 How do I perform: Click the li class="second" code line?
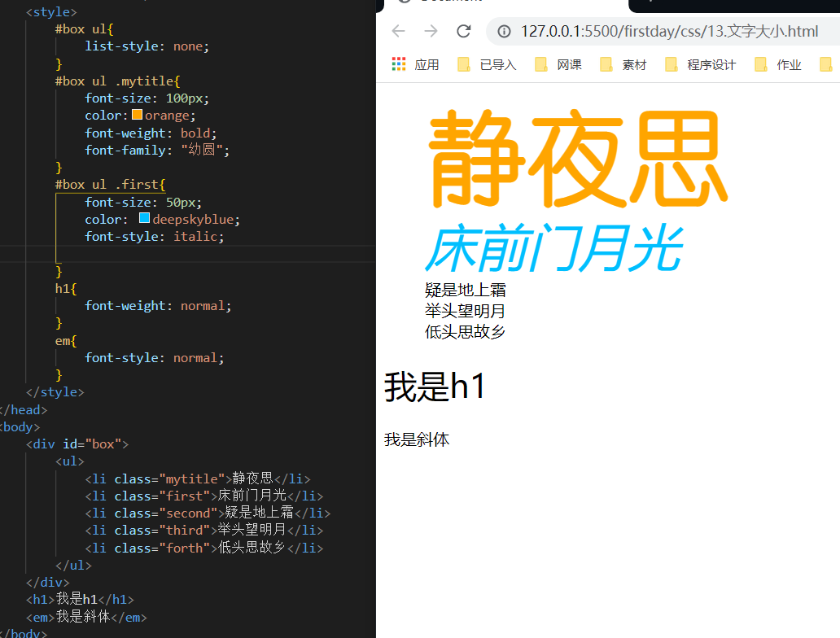coord(208,513)
